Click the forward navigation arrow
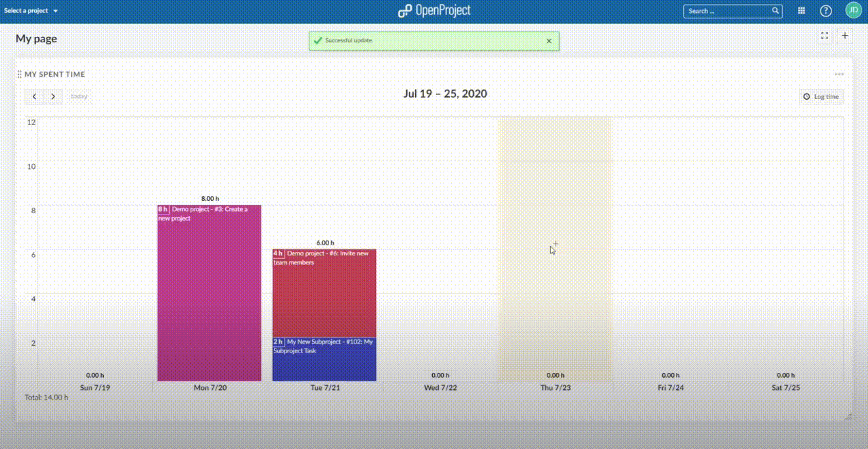Viewport: 868px width, 449px height. [x=53, y=96]
